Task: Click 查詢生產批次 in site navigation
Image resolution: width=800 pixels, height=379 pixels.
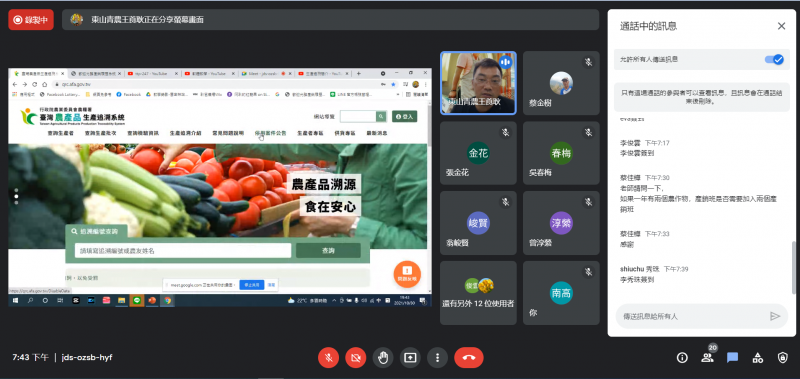Action: (x=101, y=133)
